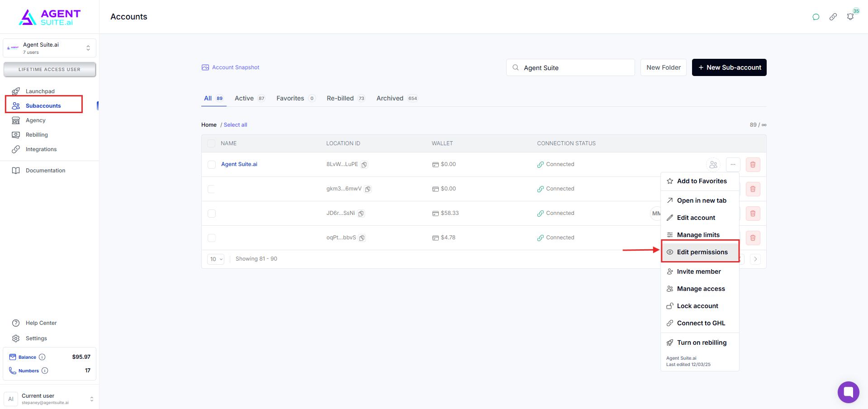Click the Account Snapshot image icon
Screen dimensions: 868x409
click(205, 67)
